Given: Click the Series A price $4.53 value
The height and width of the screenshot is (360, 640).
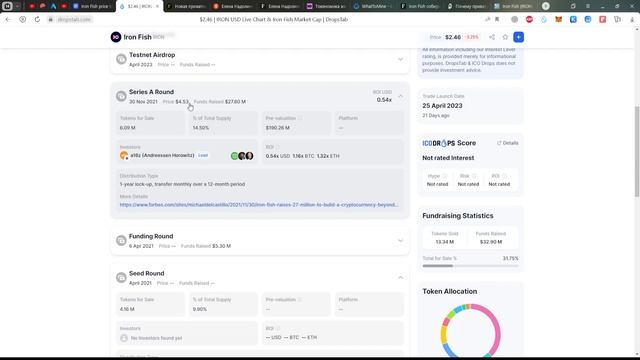Looking at the screenshot, I should click(182, 102).
